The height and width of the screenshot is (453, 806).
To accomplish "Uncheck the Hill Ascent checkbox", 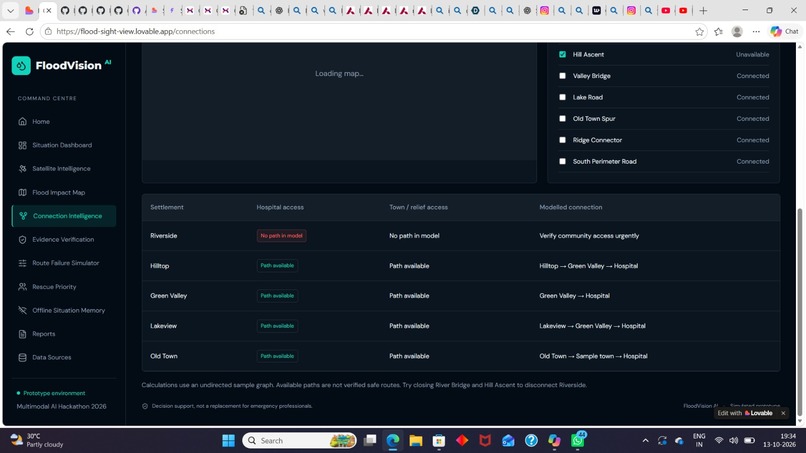I will (x=562, y=55).
